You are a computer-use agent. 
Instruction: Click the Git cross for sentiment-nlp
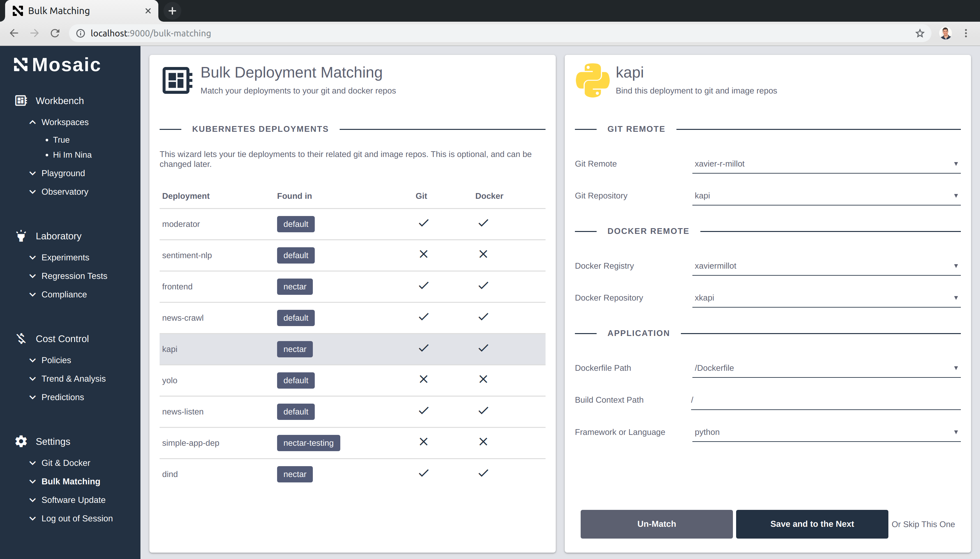click(x=423, y=254)
